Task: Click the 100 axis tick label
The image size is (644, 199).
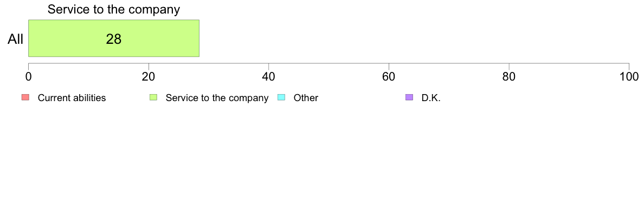Action: 629,77
